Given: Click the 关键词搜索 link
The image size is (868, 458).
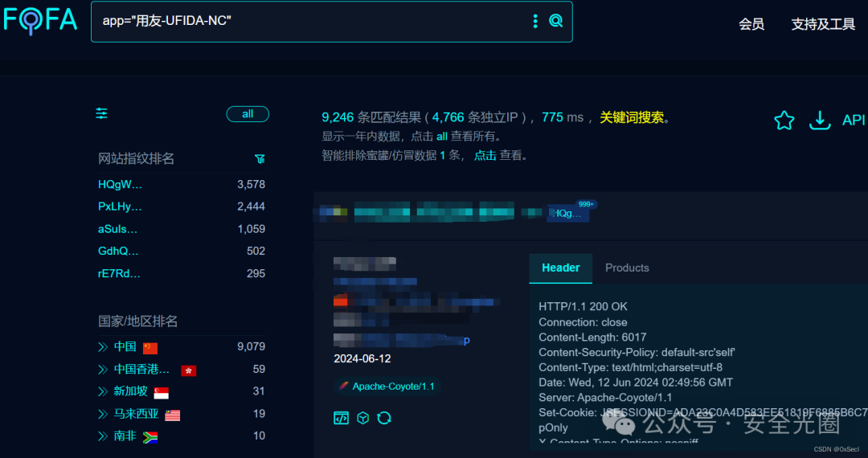Looking at the screenshot, I should tap(631, 117).
